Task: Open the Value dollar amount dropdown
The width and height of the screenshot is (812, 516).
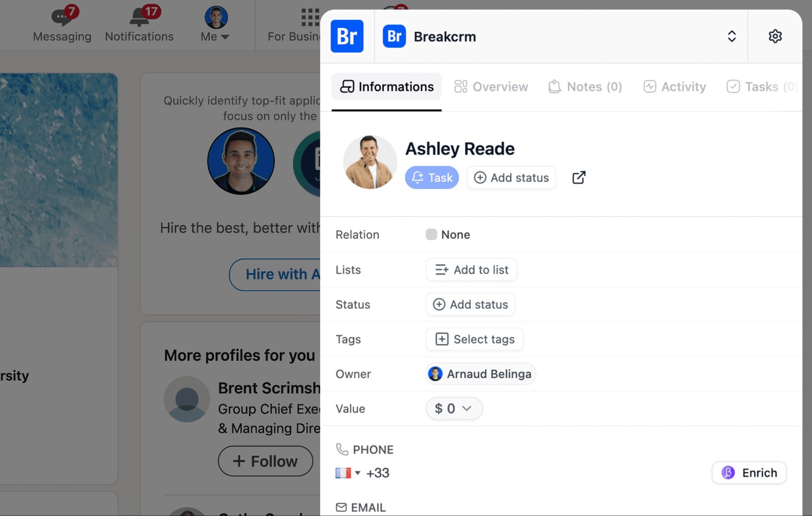Action: [x=454, y=408]
